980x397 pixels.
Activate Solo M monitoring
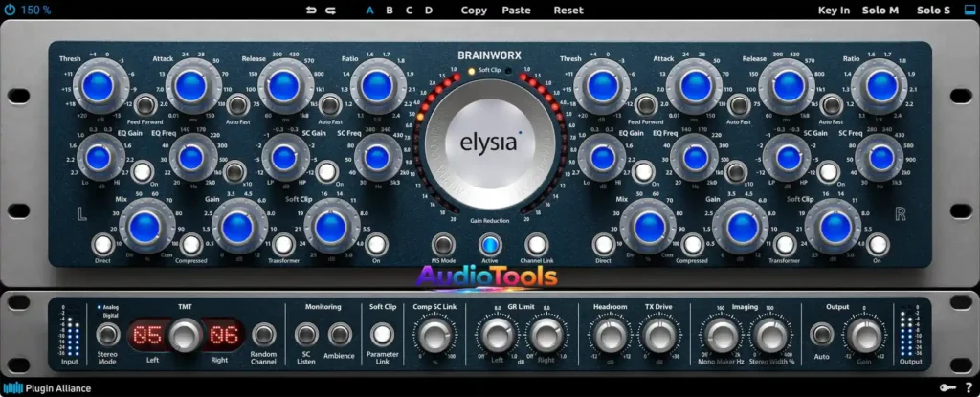(x=880, y=10)
